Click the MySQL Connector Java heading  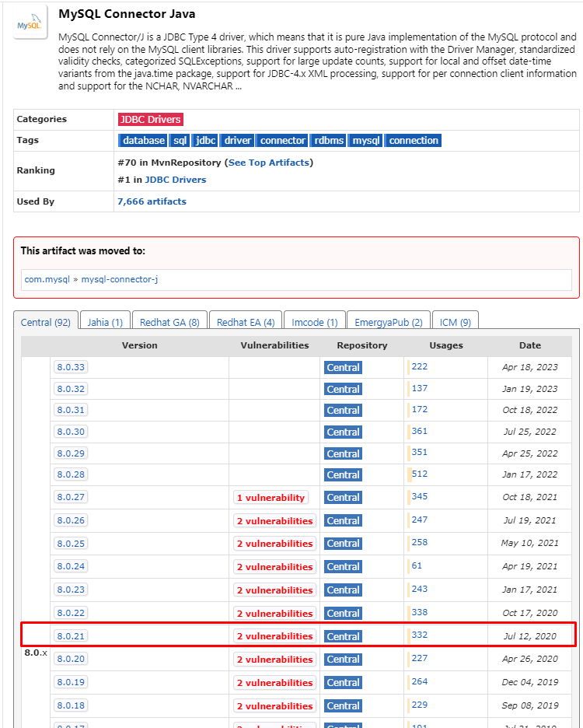tap(127, 14)
